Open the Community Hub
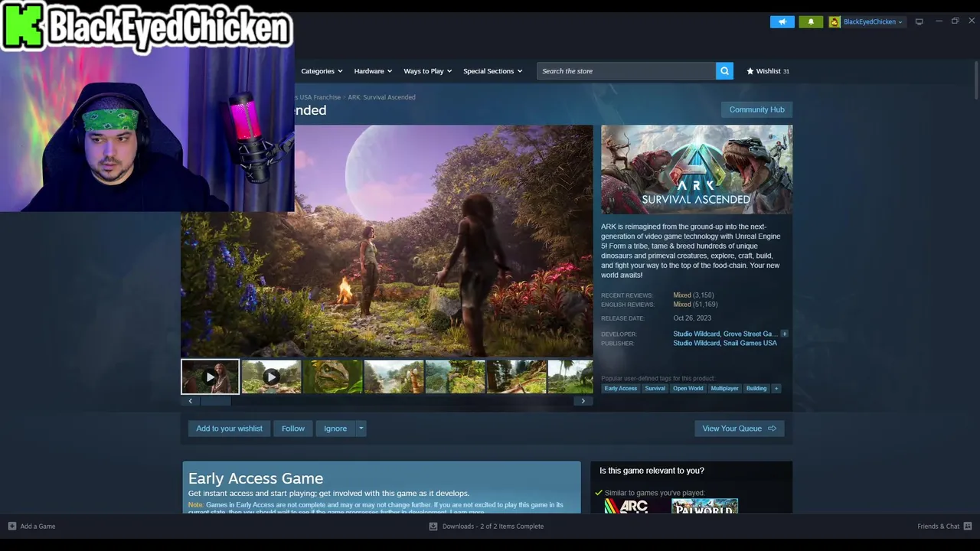Viewport: 980px width, 551px height. point(756,109)
